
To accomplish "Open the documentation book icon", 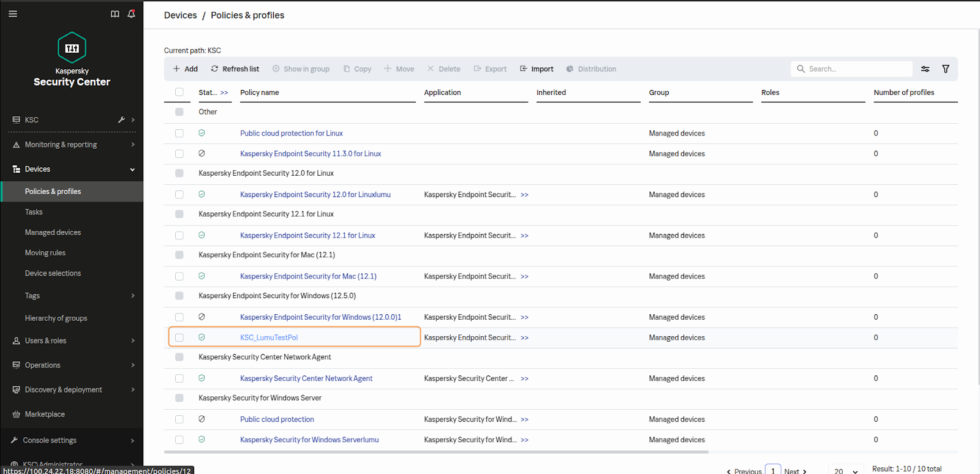I will click(x=115, y=14).
